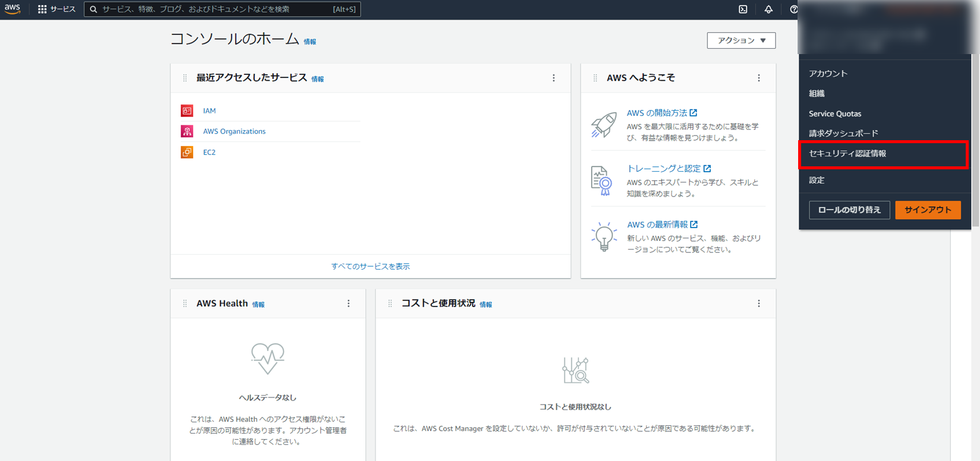Grab the AWS Health widget drag handle
Screen dimensions: 980x461
point(185,304)
